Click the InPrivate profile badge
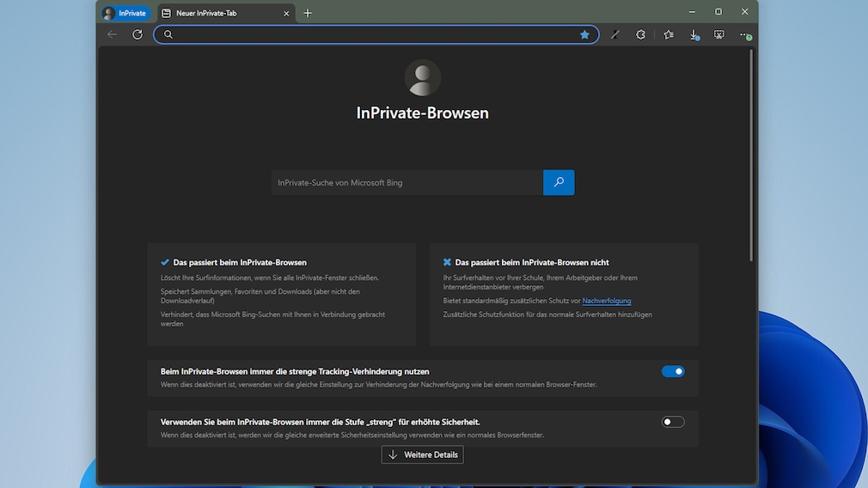 coord(126,13)
